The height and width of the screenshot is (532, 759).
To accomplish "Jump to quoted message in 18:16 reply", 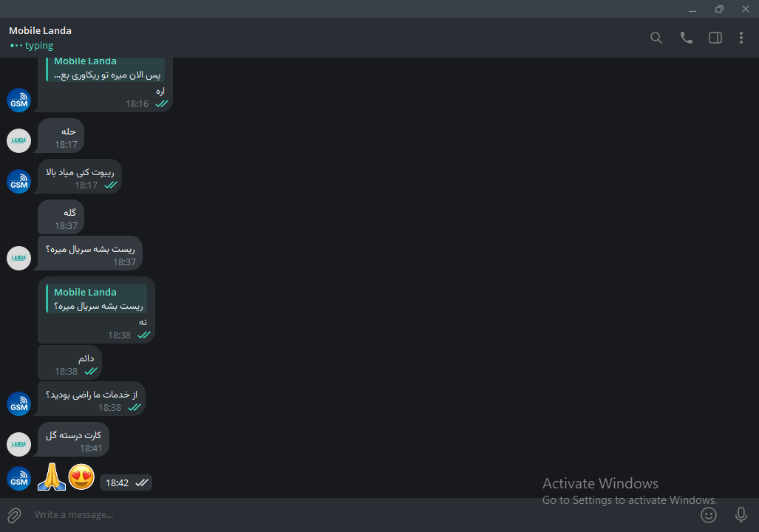I will (x=105, y=69).
